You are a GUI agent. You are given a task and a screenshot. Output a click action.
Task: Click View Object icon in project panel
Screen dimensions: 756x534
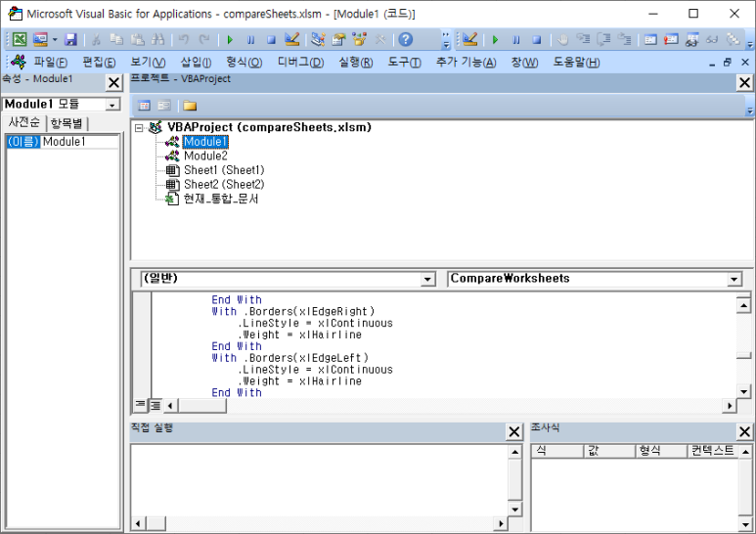pos(164,106)
